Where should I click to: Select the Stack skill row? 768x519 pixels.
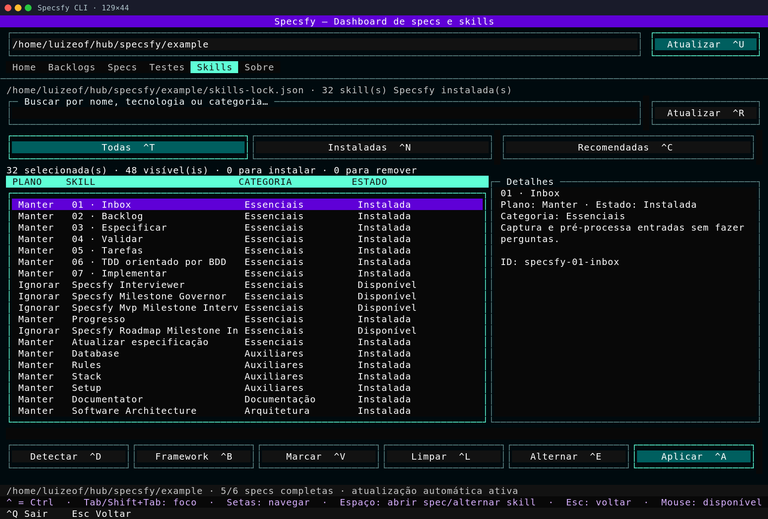[247, 377]
